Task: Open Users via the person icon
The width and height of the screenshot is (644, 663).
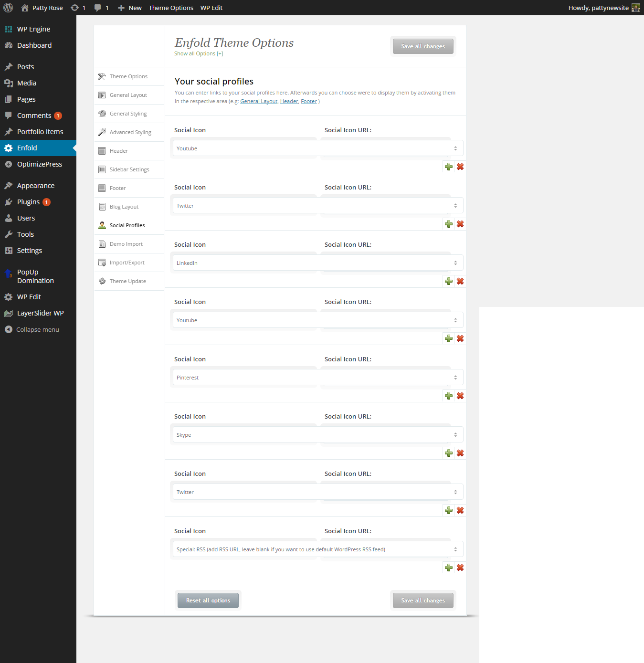Action: pos(9,218)
